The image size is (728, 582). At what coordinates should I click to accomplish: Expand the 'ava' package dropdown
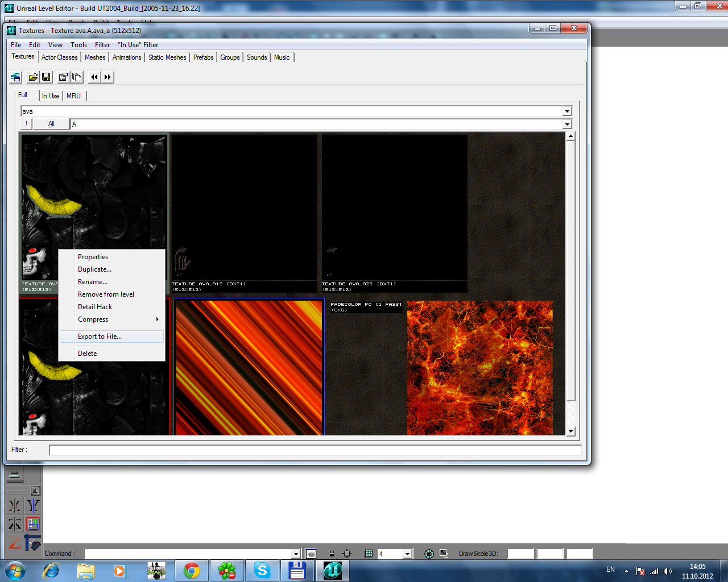[567, 111]
